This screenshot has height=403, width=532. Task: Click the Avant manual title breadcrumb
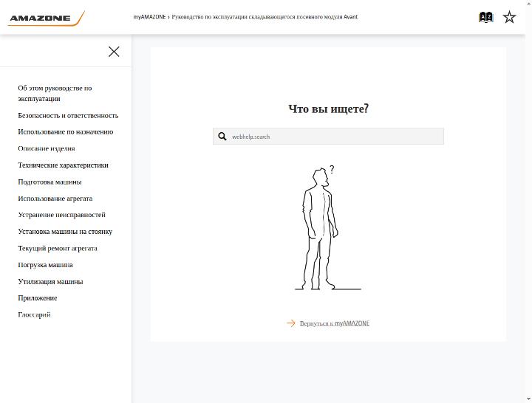[265, 17]
